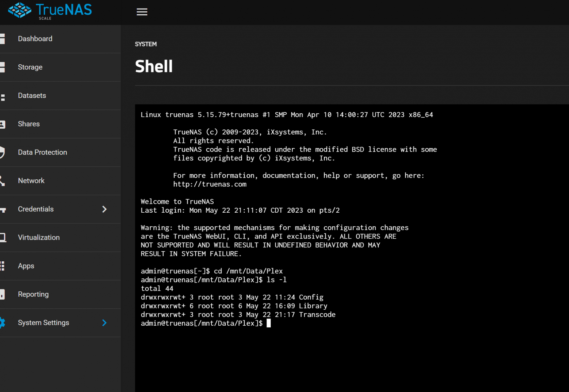This screenshot has height=392, width=569.
Task: Click the Storage sidebar icon
Action: 2,67
